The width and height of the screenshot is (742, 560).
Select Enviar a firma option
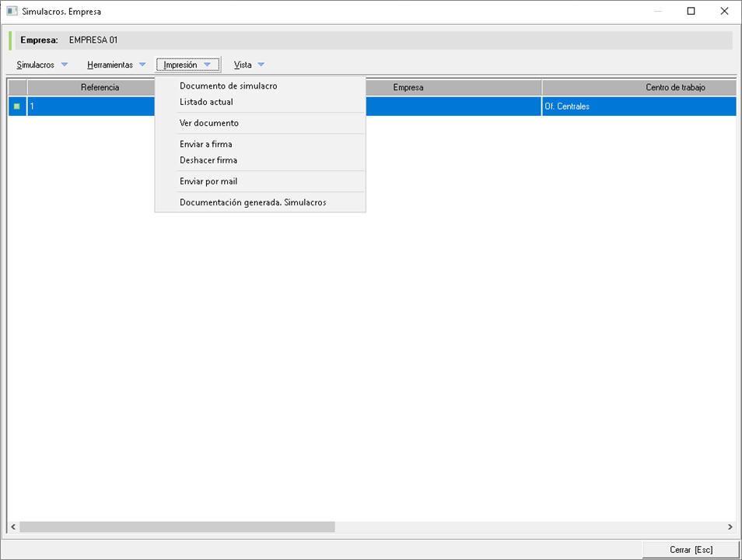tap(205, 144)
